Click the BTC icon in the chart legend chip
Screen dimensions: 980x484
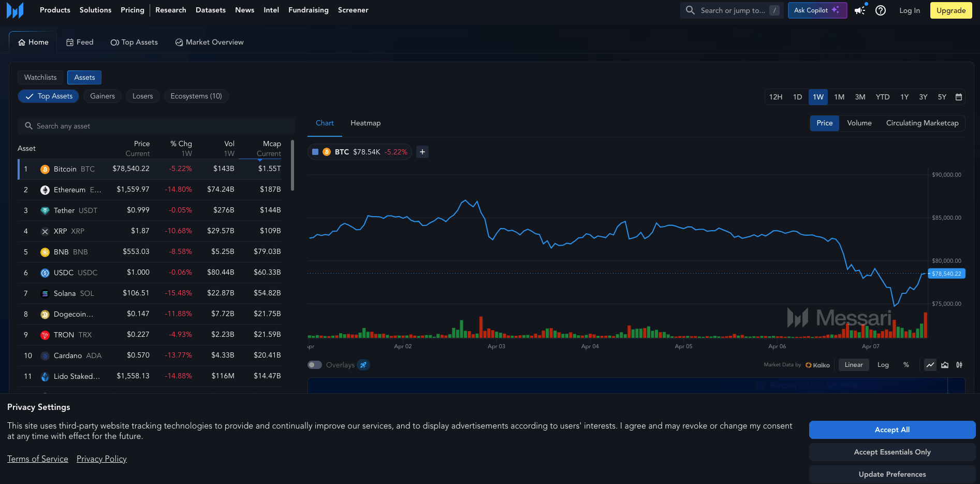pos(327,152)
